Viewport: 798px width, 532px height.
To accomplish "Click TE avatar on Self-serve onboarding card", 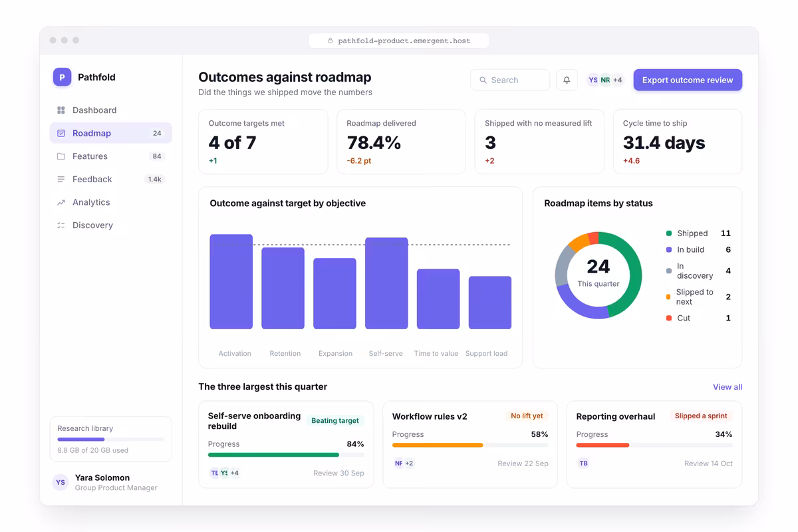I will (x=214, y=473).
